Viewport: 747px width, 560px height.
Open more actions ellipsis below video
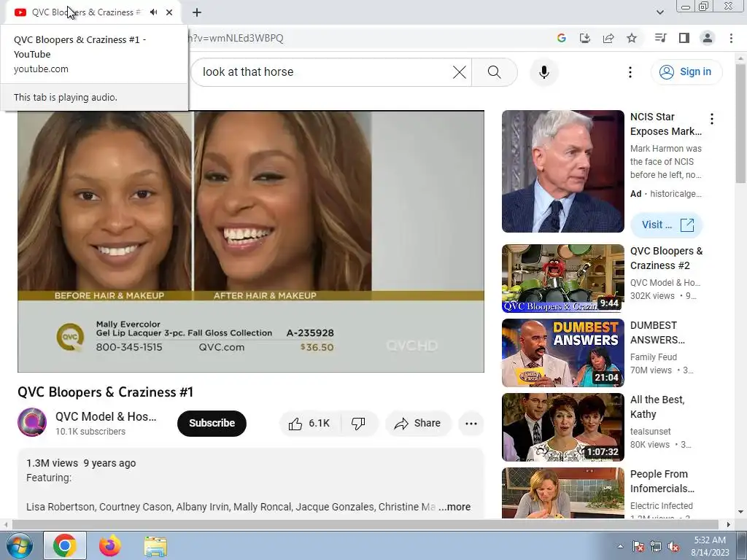(471, 424)
